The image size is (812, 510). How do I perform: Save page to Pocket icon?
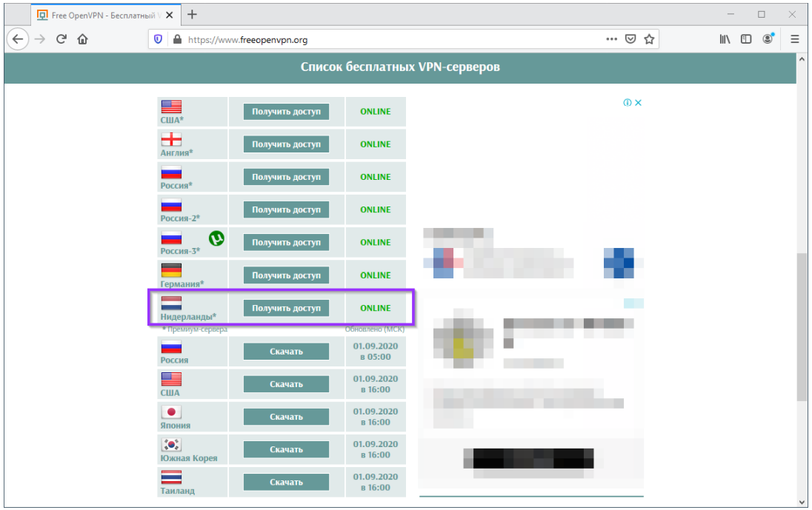(630, 39)
